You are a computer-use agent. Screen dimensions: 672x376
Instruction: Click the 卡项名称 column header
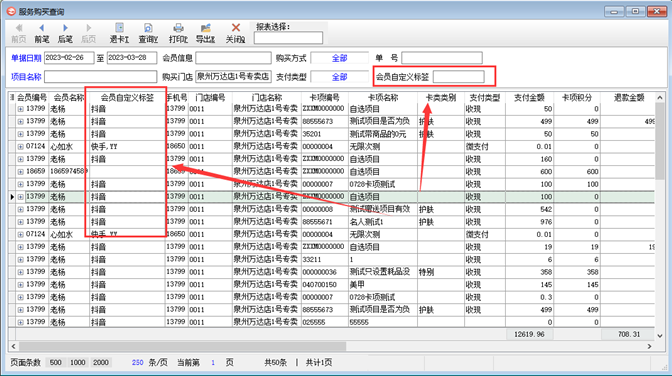pyautogui.click(x=383, y=98)
